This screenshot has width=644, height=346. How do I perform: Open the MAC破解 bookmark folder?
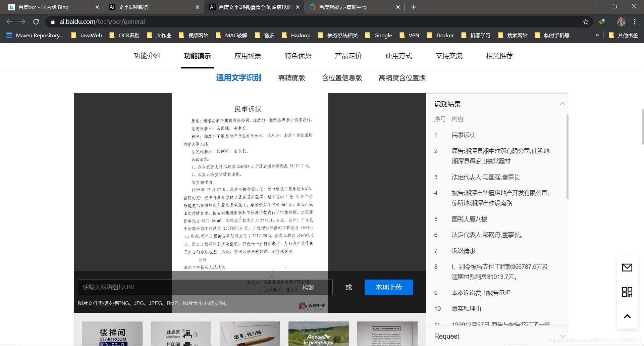click(x=231, y=35)
